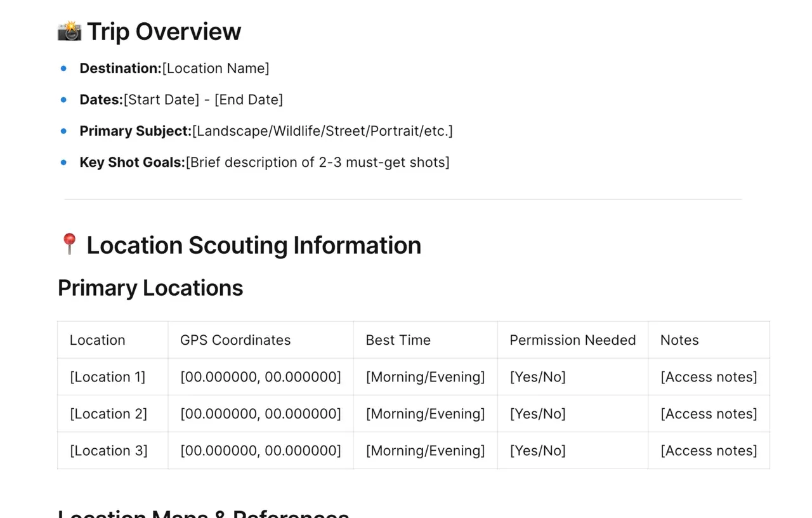The image size is (812, 518).
Task: Select the Best Time column header
Action: tap(425, 340)
